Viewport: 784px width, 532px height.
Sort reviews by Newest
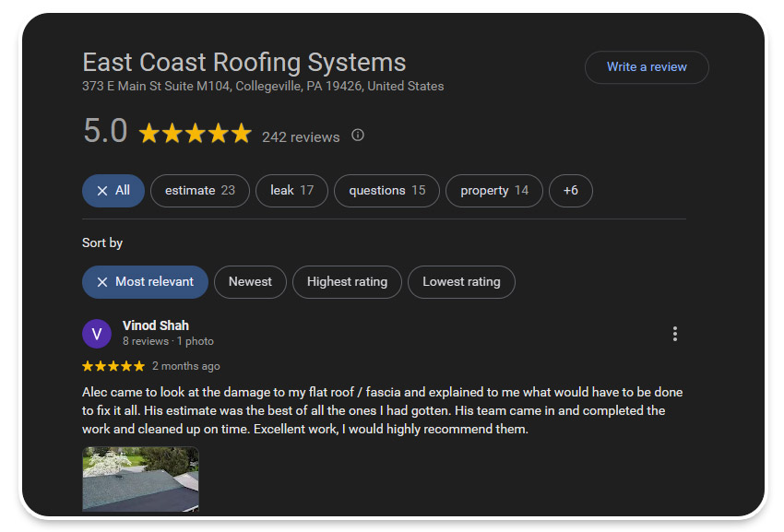point(250,282)
